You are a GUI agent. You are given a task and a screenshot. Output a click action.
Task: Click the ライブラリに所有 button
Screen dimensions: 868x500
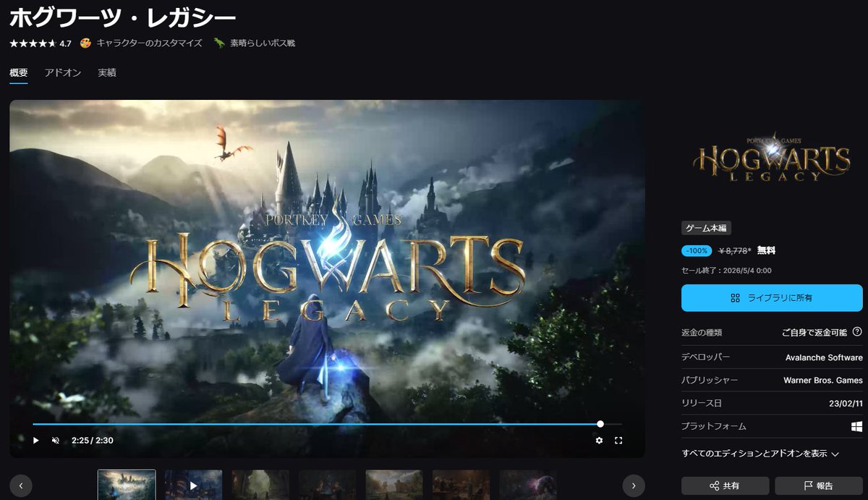[772, 297]
